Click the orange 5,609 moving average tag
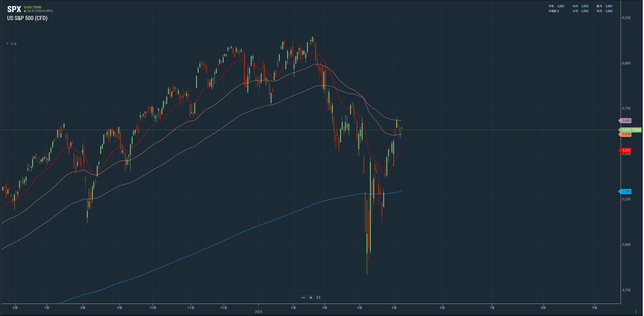The image size is (644, 316). 625,134
